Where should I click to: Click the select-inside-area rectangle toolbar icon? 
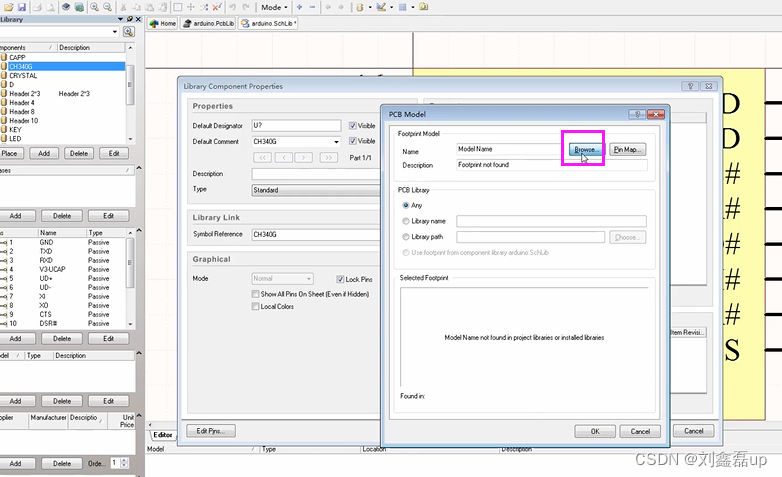178,7
